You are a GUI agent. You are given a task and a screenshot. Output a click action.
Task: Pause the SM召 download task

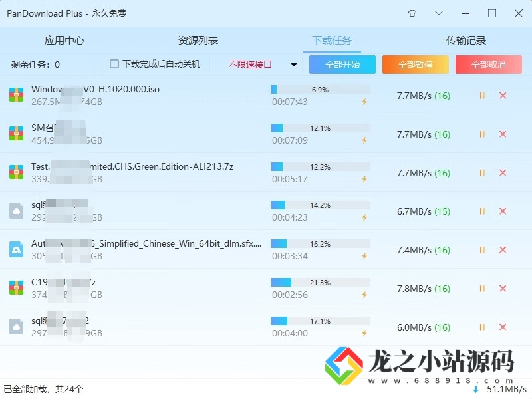coord(482,134)
